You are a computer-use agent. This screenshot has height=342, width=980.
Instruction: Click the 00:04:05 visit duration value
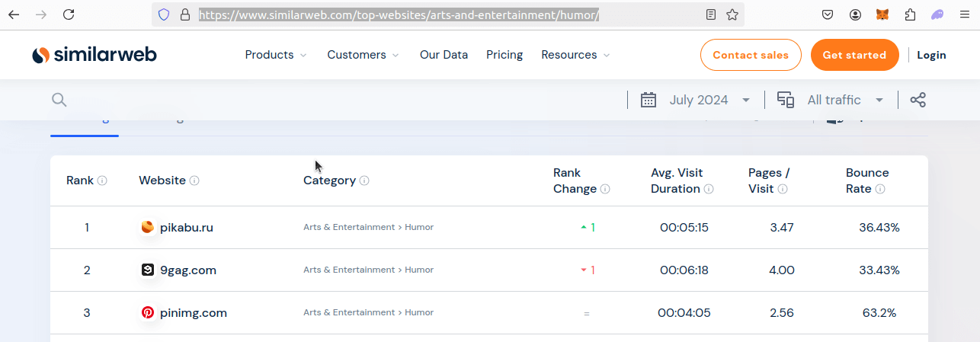tap(684, 312)
